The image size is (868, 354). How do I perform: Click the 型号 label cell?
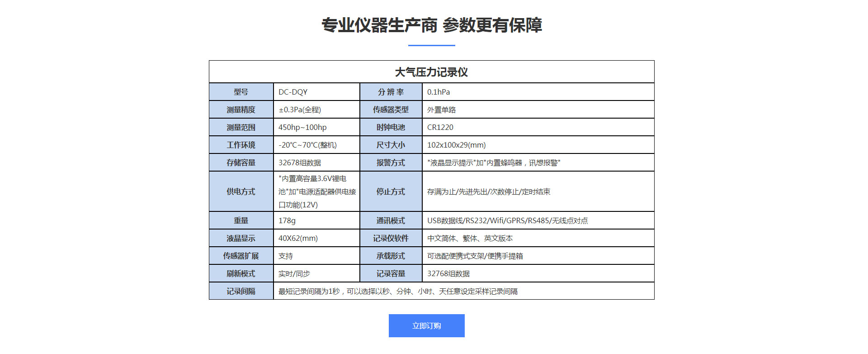[x=241, y=92]
